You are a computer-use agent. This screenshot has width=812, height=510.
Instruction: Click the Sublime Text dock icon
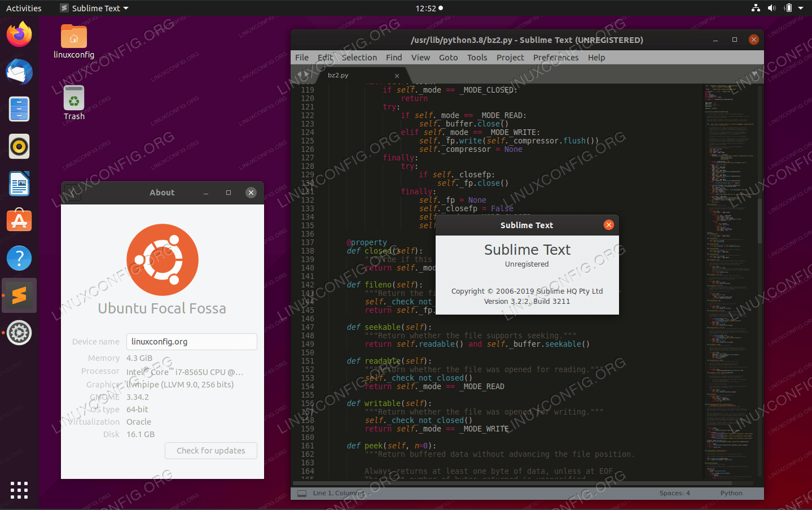pos(19,295)
